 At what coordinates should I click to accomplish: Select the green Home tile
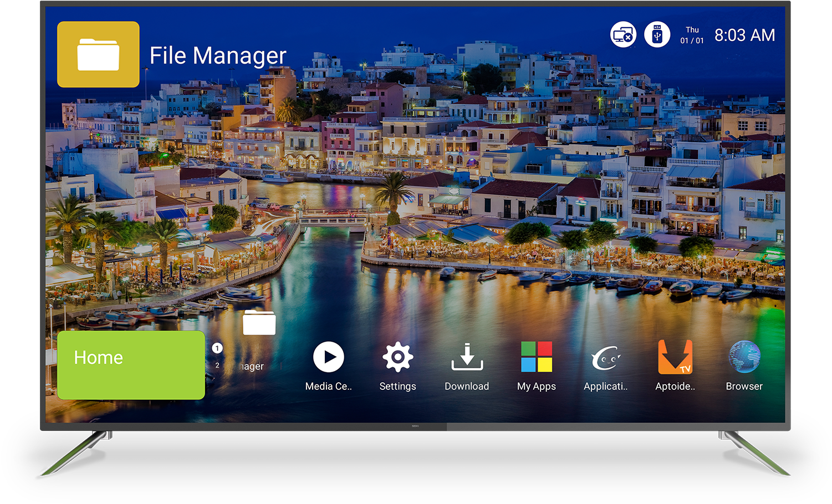(x=131, y=365)
